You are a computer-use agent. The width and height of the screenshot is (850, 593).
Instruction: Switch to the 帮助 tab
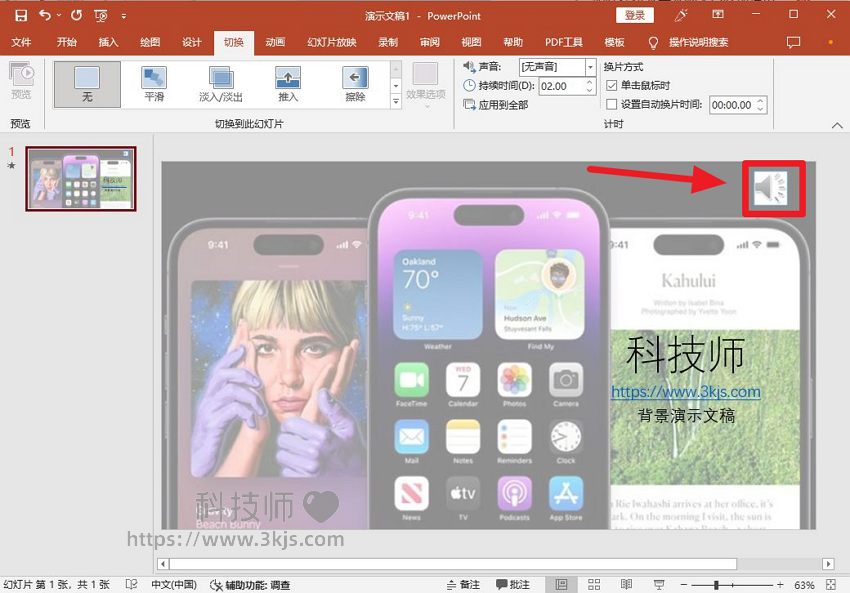513,42
